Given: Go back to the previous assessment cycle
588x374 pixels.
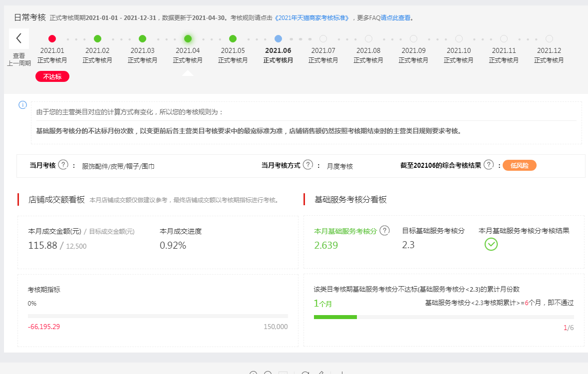Looking at the screenshot, I should (19, 38).
